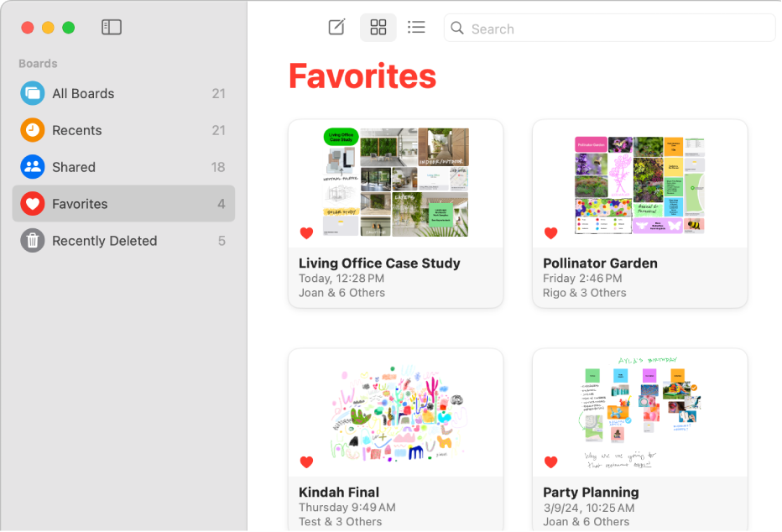This screenshot has height=532, width=782.
Task: Switch to grid view of boards
Action: coord(378,28)
